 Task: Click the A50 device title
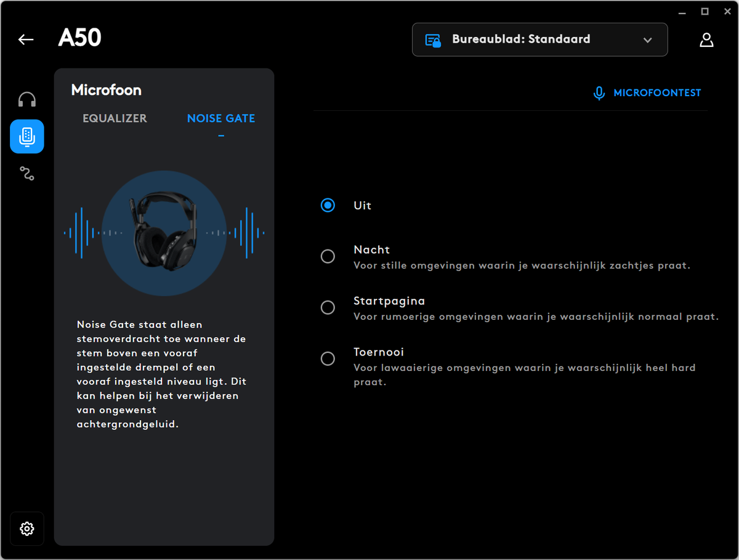[79, 38]
